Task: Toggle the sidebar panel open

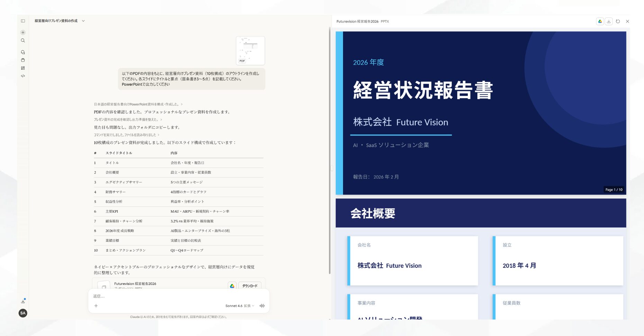Action: point(23,21)
